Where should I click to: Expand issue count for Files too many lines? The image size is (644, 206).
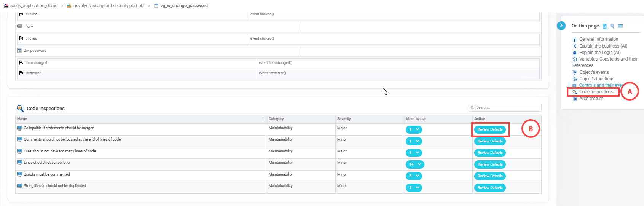pyautogui.click(x=414, y=153)
